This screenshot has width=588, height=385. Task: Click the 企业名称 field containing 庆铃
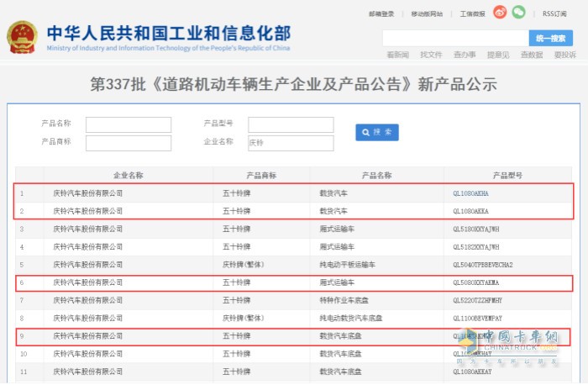tap(291, 143)
